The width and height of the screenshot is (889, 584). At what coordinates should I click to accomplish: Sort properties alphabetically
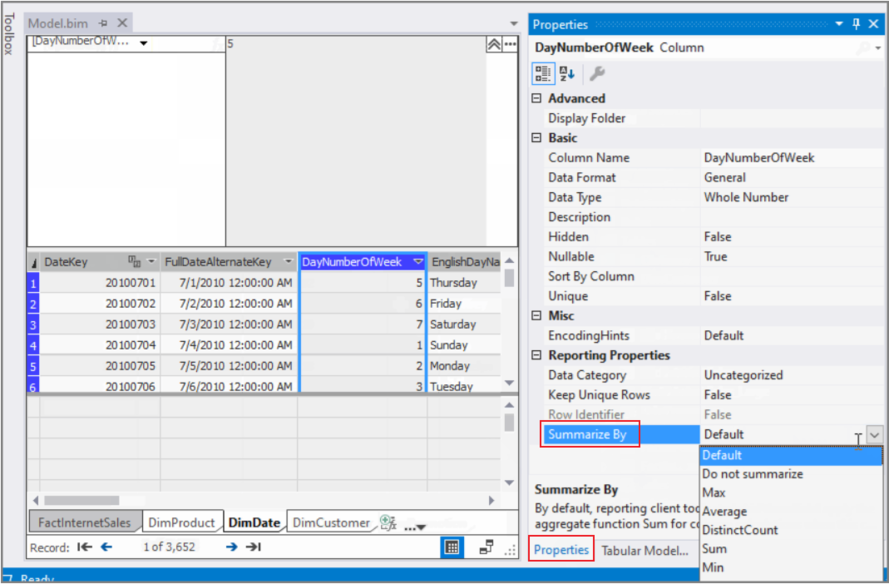[x=565, y=72]
